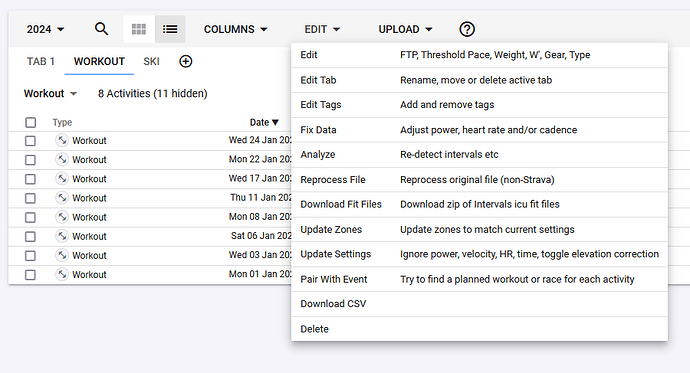Screen dimensions: 690x373
Task: Click the Wed 24 Jan date cell
Action: 260,140
